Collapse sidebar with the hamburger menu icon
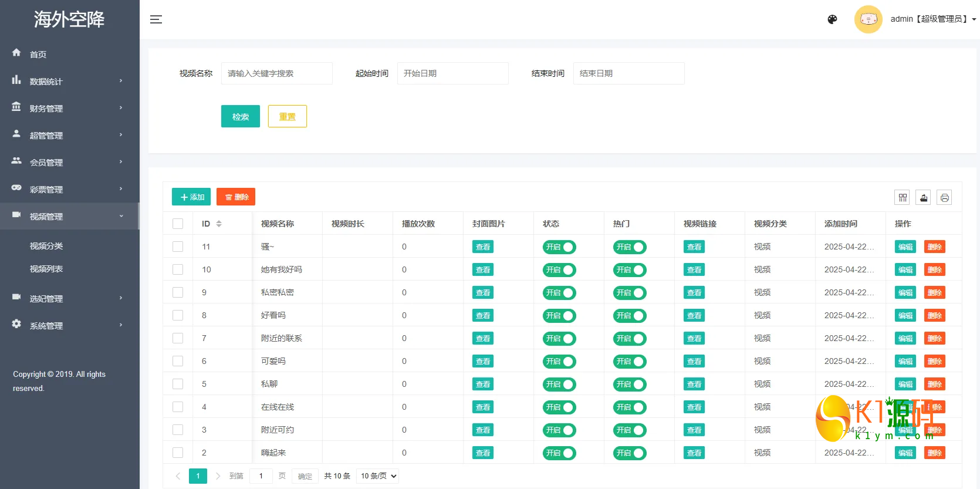Image resolution: width=980 pixels, height=489 pixels. pyautogui.click(x=156, y=19)
